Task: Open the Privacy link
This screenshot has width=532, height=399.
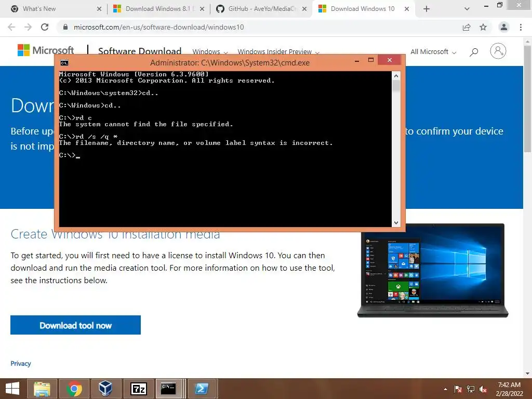Action: [21, 363]
